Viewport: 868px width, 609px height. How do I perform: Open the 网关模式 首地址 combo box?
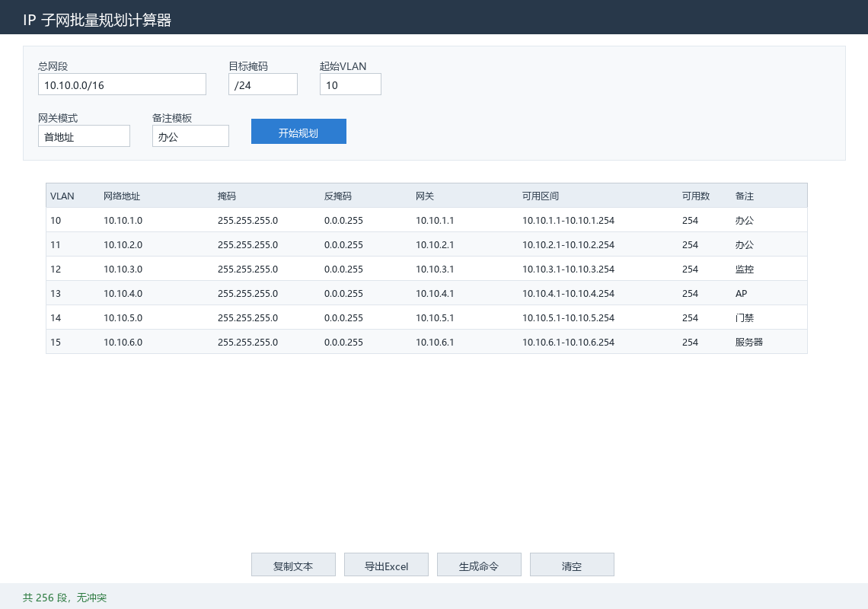(x=85, y=136)
